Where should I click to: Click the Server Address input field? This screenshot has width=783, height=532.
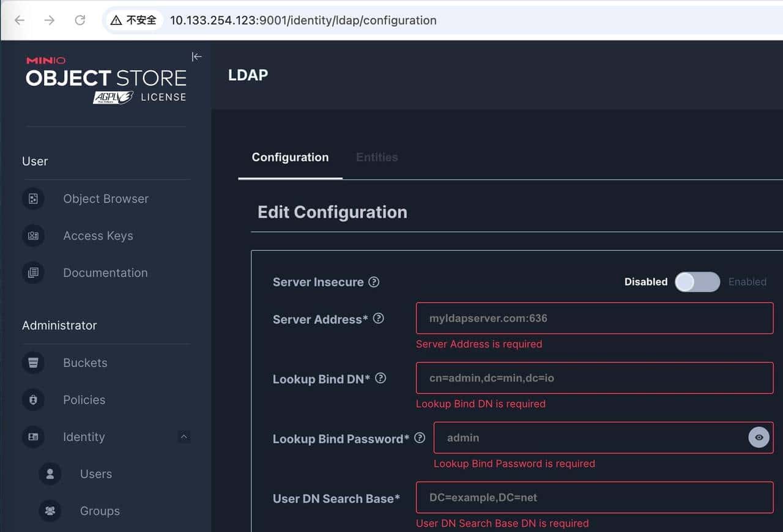[594, 319]
